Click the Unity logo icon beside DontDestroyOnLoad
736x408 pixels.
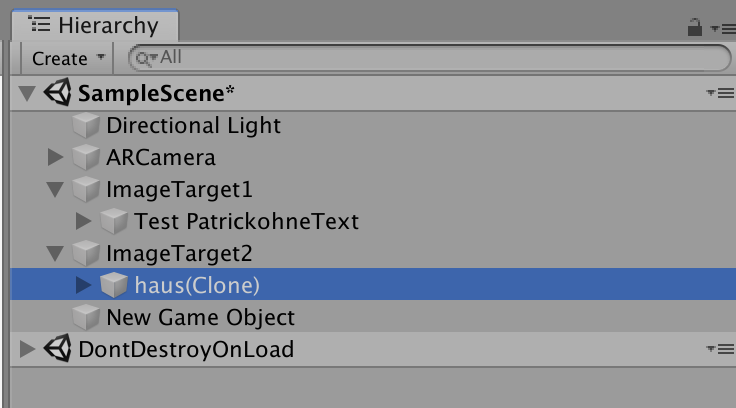coord(58,349)
